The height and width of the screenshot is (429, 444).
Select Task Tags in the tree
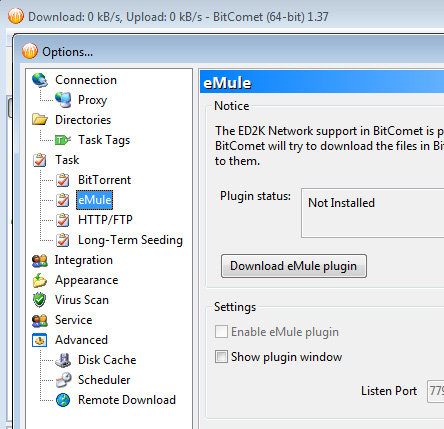(104, 140)
